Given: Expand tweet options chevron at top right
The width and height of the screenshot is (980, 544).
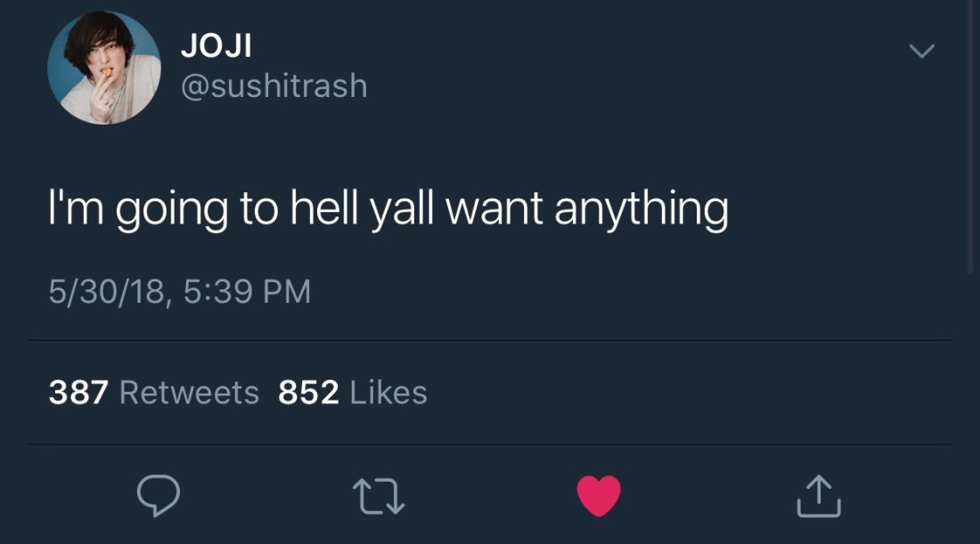Looking at the screenshot, I should 922,51.
